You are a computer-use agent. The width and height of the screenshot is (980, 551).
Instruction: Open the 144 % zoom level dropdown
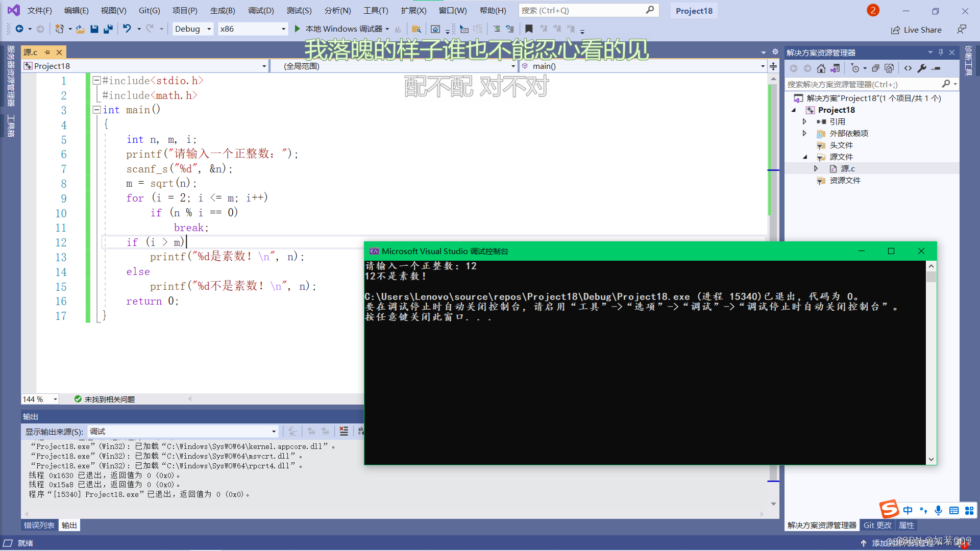[x=40, y=399]
